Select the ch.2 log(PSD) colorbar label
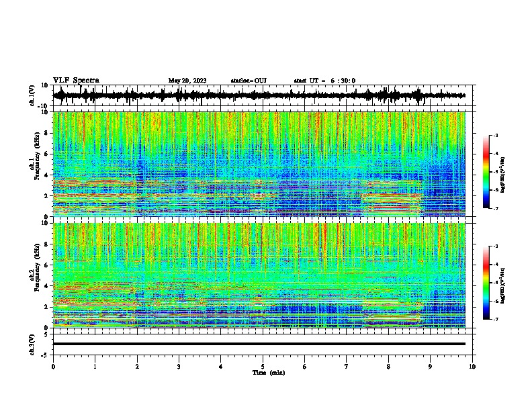This screenshot has height=411, width=532. click(x=502, y=286)
